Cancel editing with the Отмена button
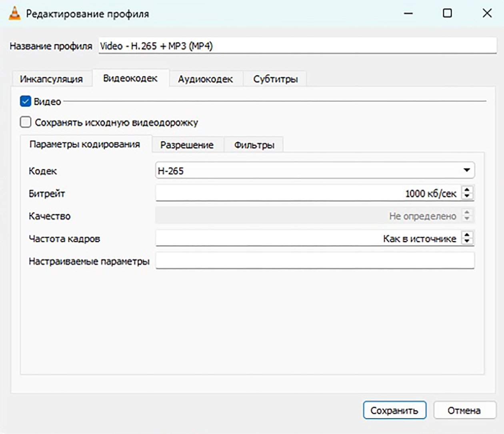Viewport: 504px width, 434px height. (x=464, y=410)
